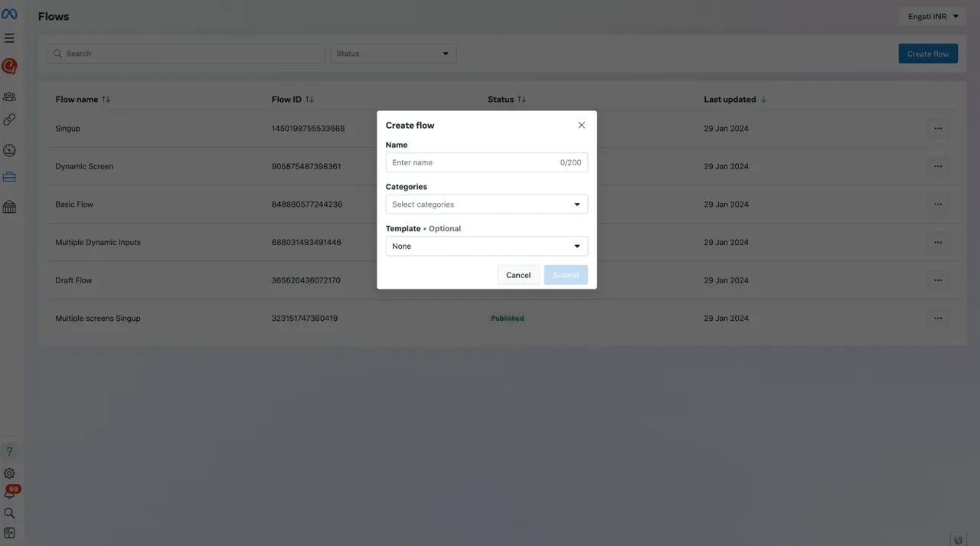This screenshot has height=546, width=980.
Task: Click the search magnifier icon near sidebar bottom
Action: tap(9, 513)
